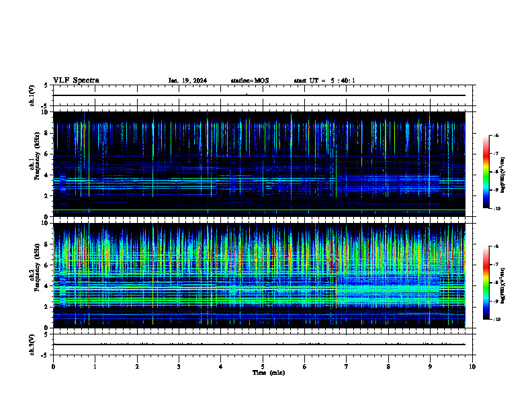Click the ch.1 "Frequency (kHz)" axis label
Image resolution: width=532 pixels, height=411 pixels.
click(37, 156)
